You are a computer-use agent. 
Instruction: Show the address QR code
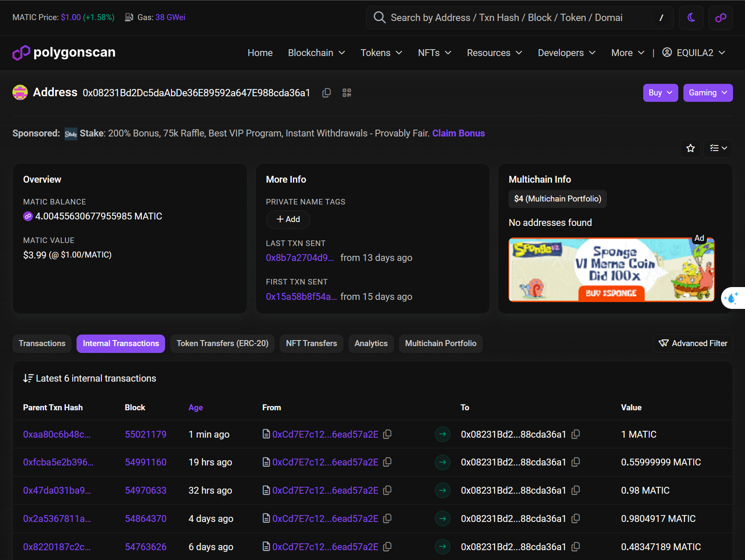pos(347,93)
